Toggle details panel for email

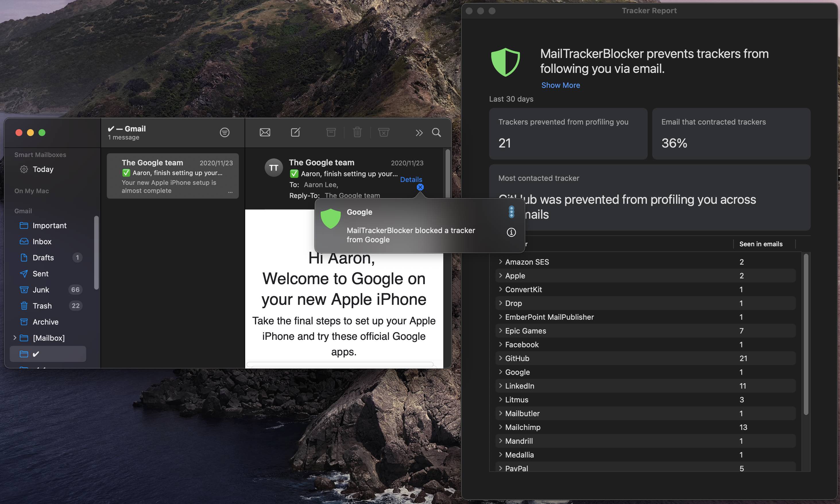point(411,179)
